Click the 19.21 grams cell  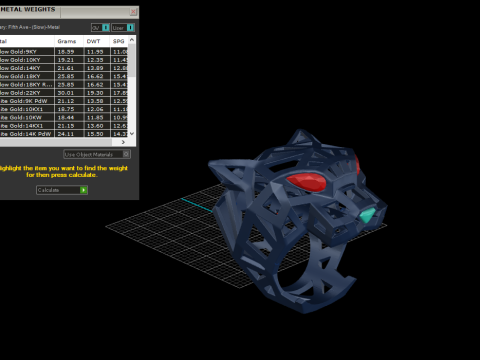tap(69, 60)
